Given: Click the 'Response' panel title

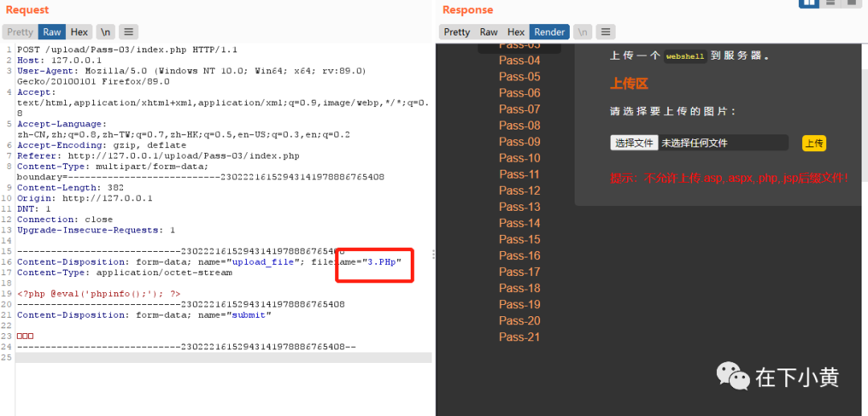Looking at the screenshot, I should pyautogui.click(x=468, y=10).
